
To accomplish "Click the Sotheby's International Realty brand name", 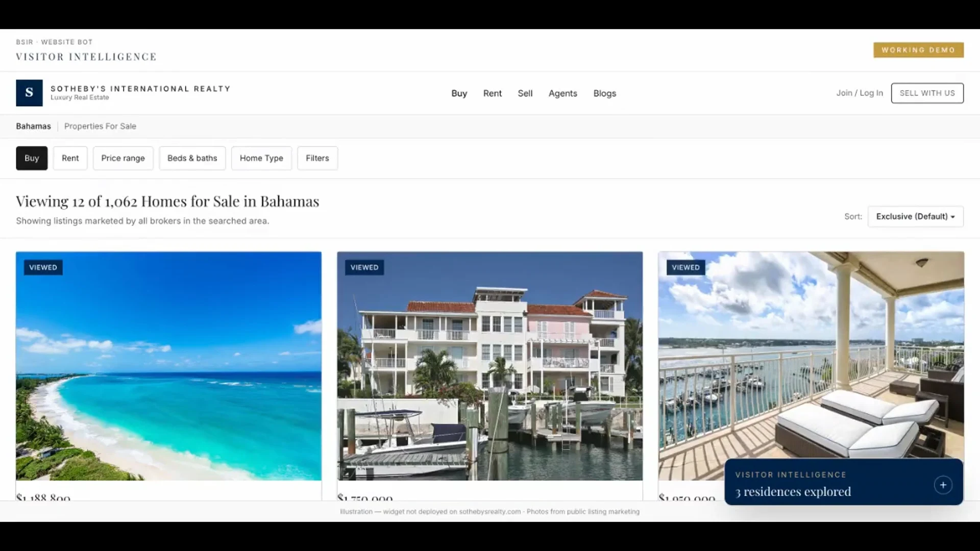I will pos(140,89).
